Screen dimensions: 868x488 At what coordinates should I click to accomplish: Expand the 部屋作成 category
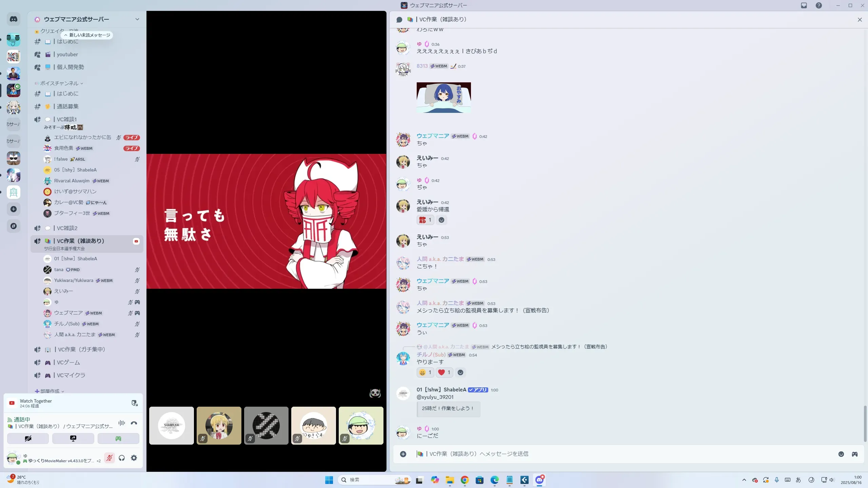point(50,391)
